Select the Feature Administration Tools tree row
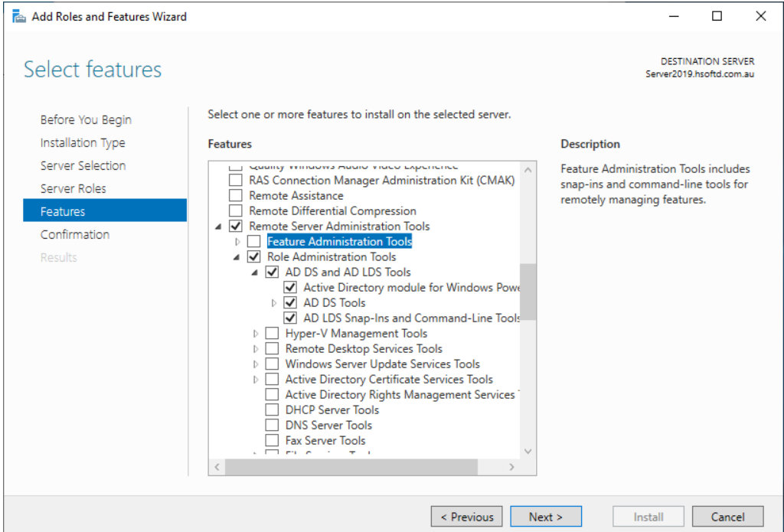784x532 pixels. (339, 241)
